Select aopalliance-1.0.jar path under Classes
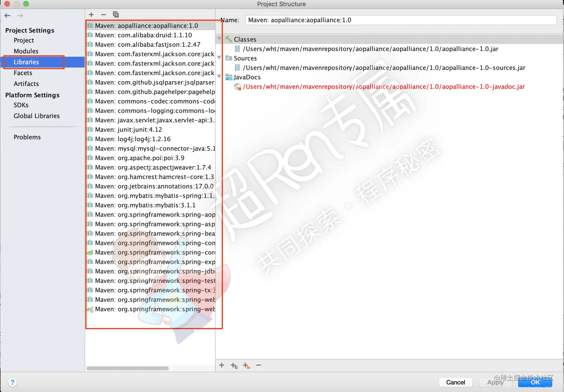The width and height of the screenshot is (564, 392). [370, 49]
